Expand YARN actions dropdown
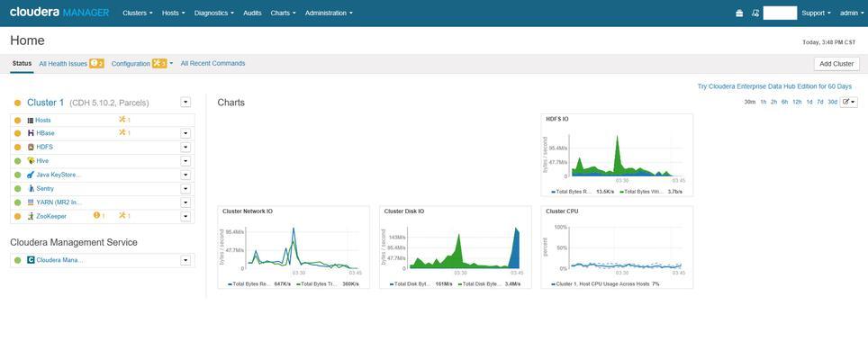 [185, 202]
